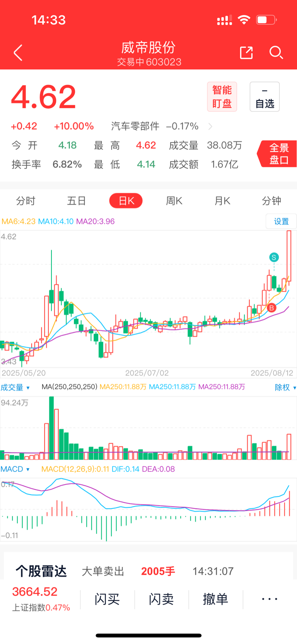Switch to 分时 chart tab
Screen dimensions: 297x644
coord(26,201)
